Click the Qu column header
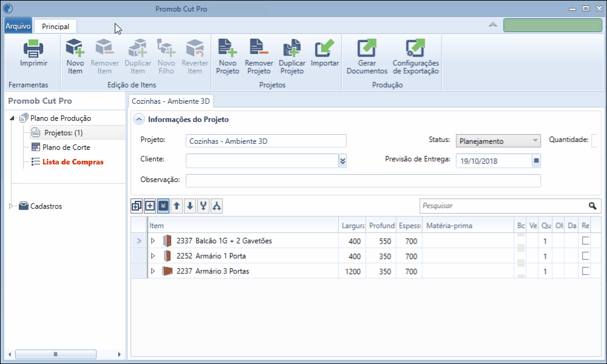 tap(546, 226)
